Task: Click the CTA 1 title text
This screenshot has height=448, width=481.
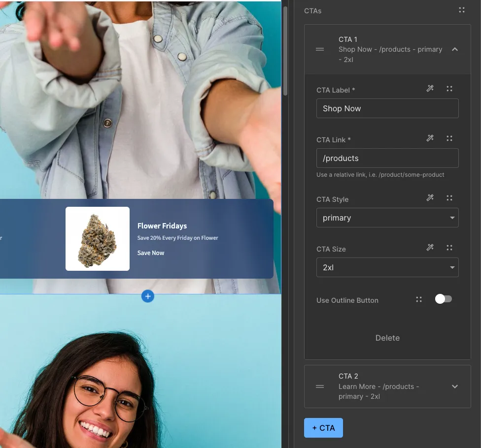Action: pyautogui.click(x=348, y=39)
